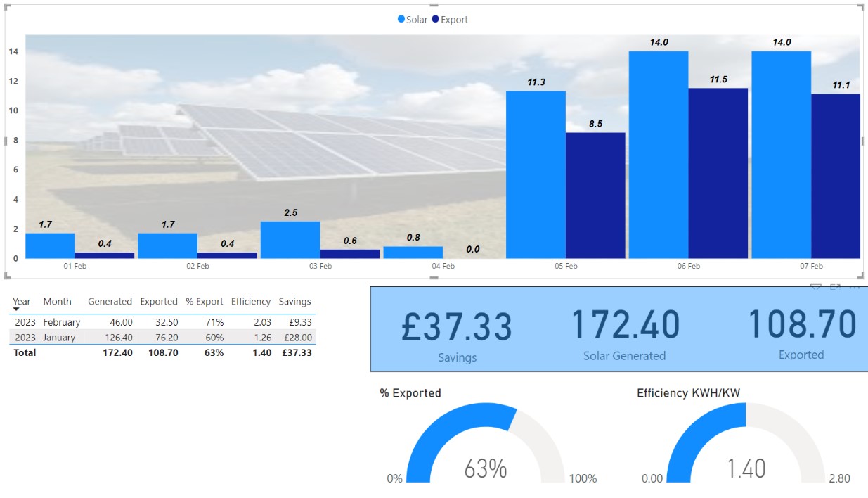Select the 05 Feb Export bar labeled 8.5

(595, 196)
